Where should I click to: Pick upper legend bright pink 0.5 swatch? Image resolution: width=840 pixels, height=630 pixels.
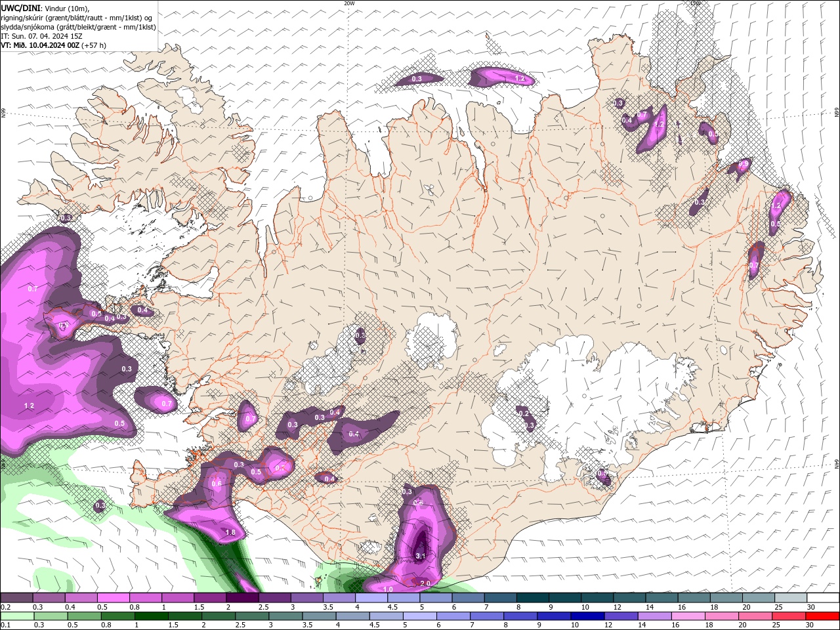(x=113, y=598)
